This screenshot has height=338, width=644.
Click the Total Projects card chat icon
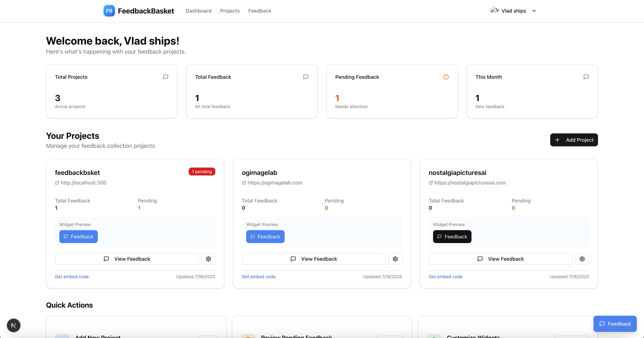point(165,77)
